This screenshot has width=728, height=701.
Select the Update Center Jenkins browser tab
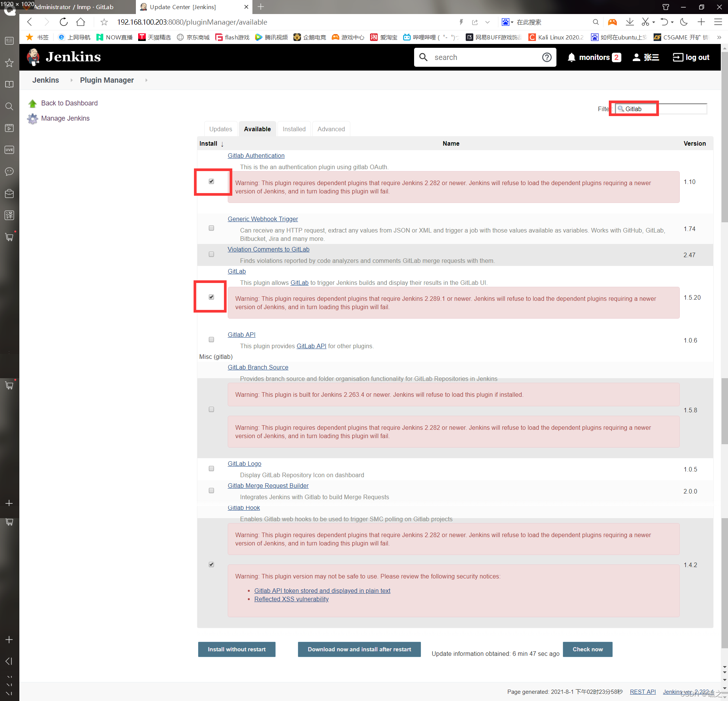194,7
